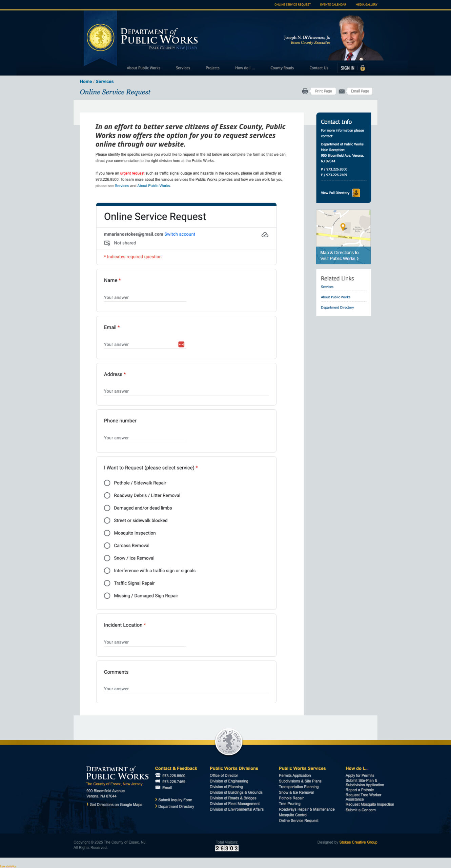Click the cloud save status icon
The image size is (451, 868).
tap(265, 235)
